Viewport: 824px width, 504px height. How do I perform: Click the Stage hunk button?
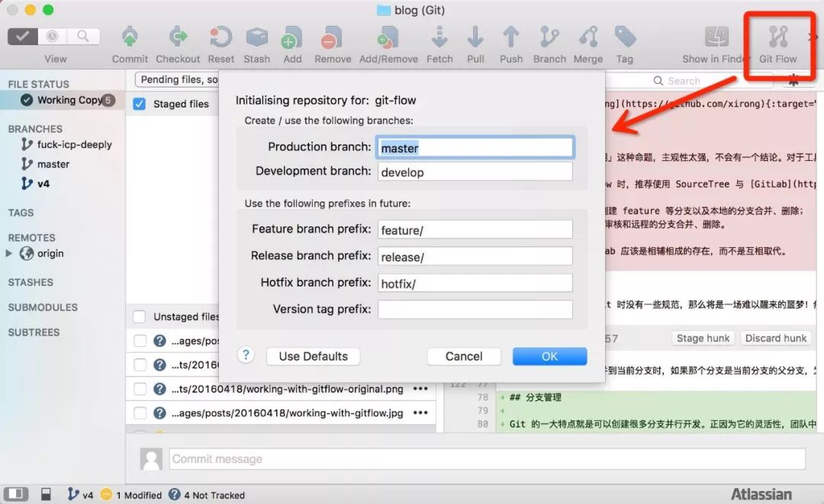point(703,338)
